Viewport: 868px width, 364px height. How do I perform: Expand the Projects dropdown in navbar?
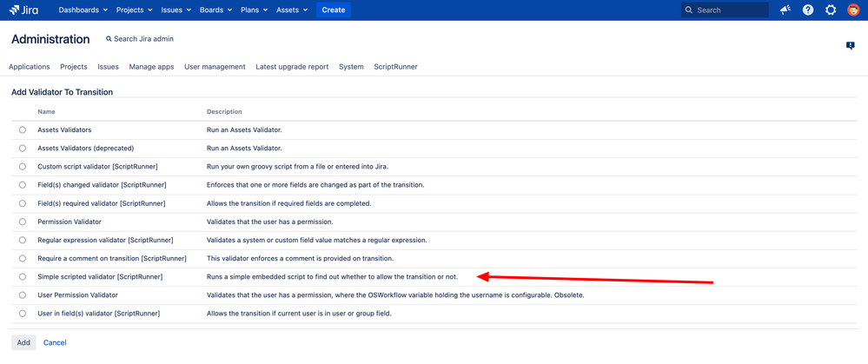[135, 10]
